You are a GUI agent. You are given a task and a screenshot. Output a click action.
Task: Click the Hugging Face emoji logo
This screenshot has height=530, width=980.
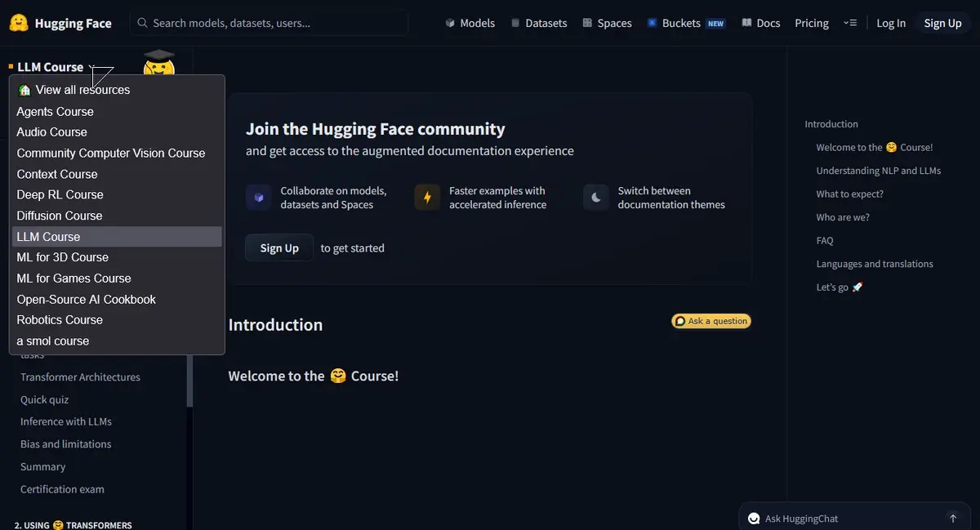19,23
